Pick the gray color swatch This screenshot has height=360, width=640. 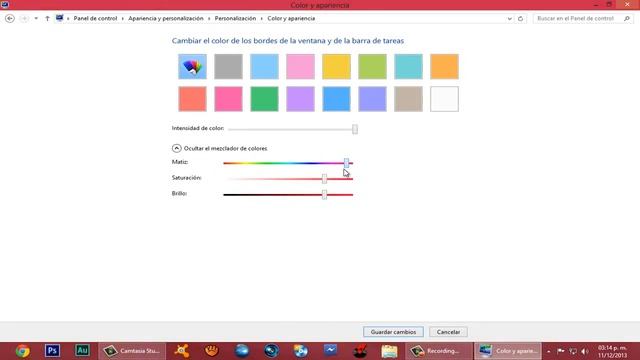(228, 67)
